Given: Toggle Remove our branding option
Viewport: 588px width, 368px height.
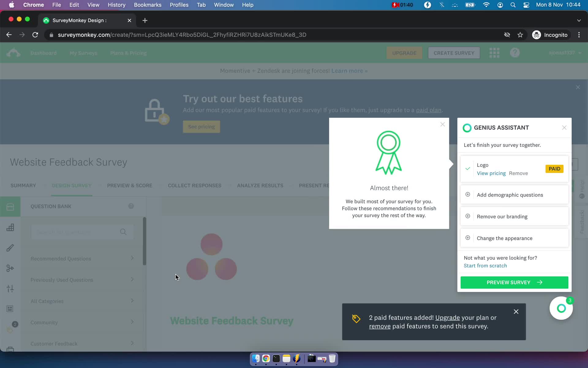Looking at the screenshot, I should point(468,216).
